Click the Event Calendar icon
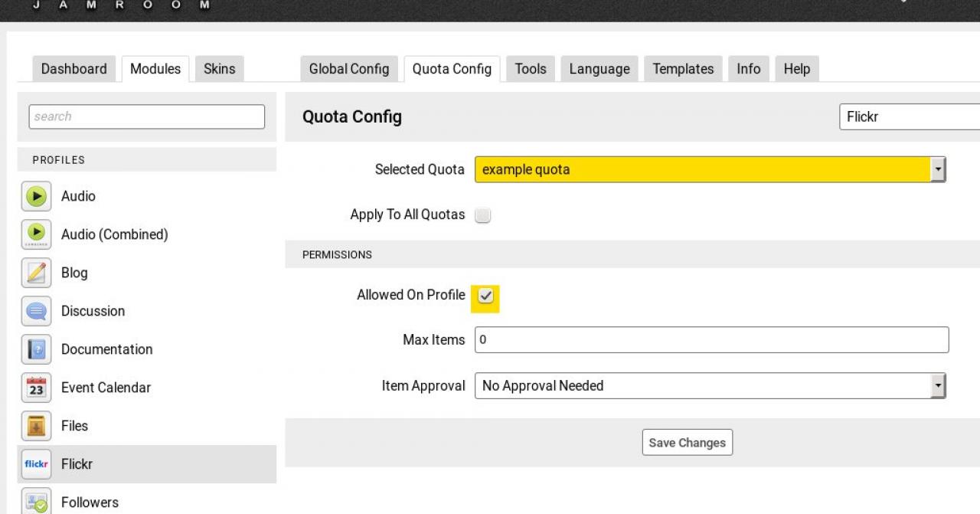 [36, 388]
